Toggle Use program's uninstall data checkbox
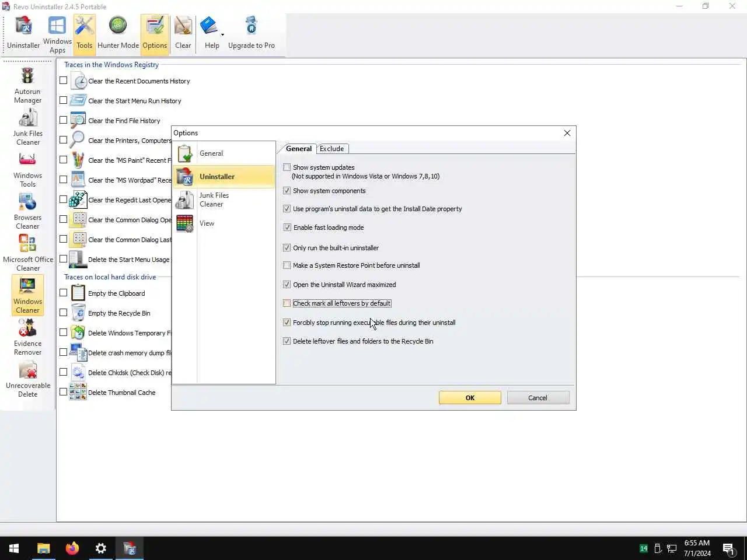Viewport: 747px width, 560px height. 287,209
